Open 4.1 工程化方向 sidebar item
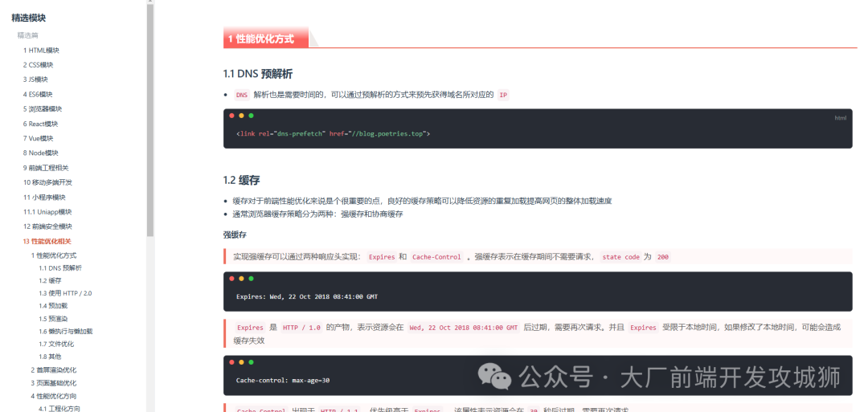Viewport: 868px width, 412px height. (x=59, y=409)
